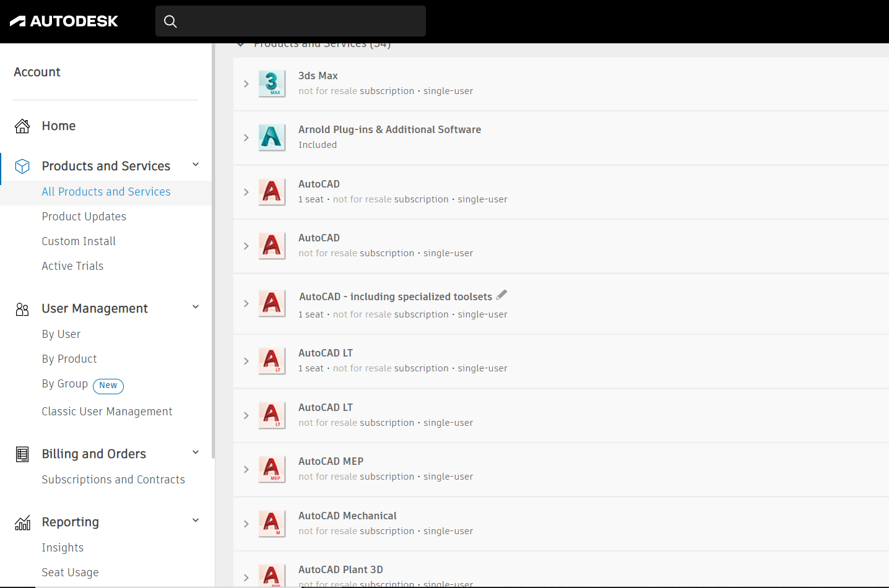Click the search magnifier icon
The height and width of the screenshot is (588, 889).
pos(170,22)
